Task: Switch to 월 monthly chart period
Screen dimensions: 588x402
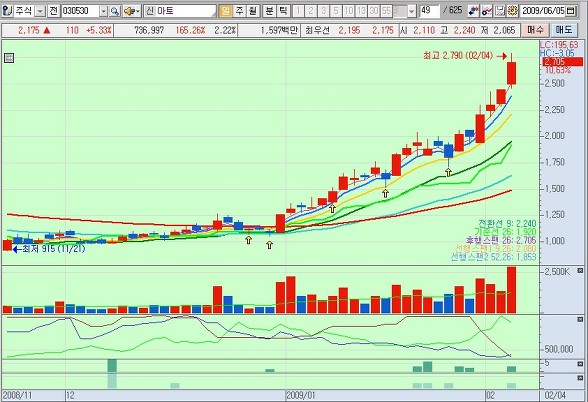Action: [x=252, y=11]
